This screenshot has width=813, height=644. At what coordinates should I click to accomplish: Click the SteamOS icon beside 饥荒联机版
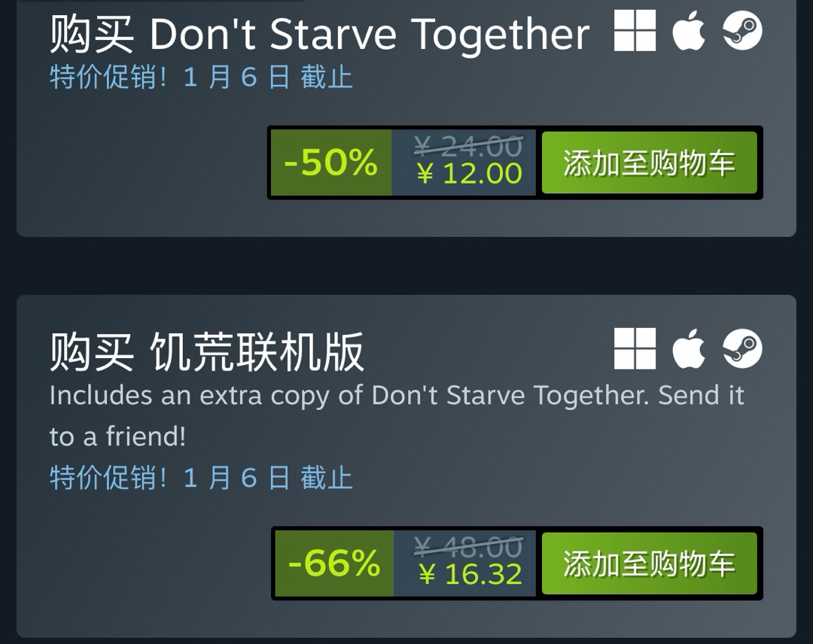pos(742,348)
